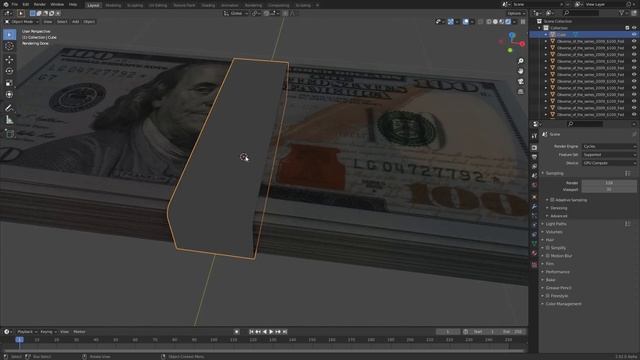Click the outliner search field
Viewport: 640px width, 360px height.
(582, 13)
